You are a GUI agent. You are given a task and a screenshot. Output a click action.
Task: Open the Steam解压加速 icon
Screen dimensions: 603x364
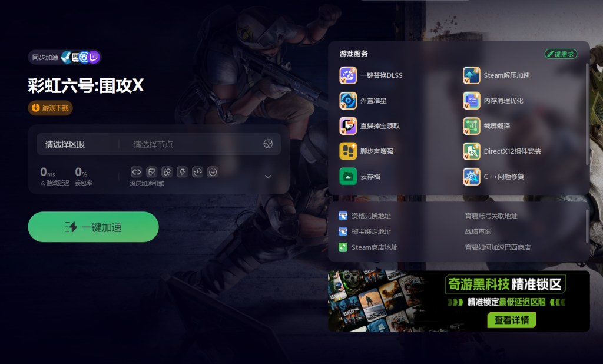point(472,75)
